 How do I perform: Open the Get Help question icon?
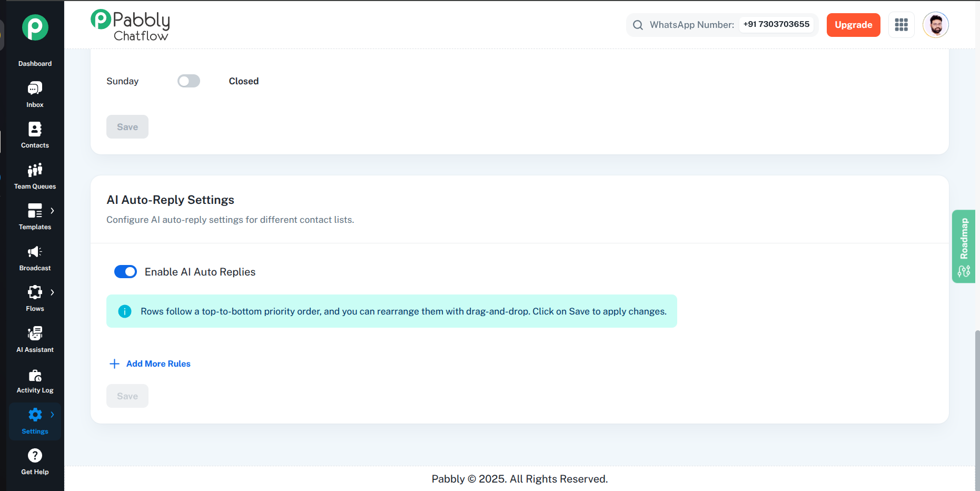35,456
